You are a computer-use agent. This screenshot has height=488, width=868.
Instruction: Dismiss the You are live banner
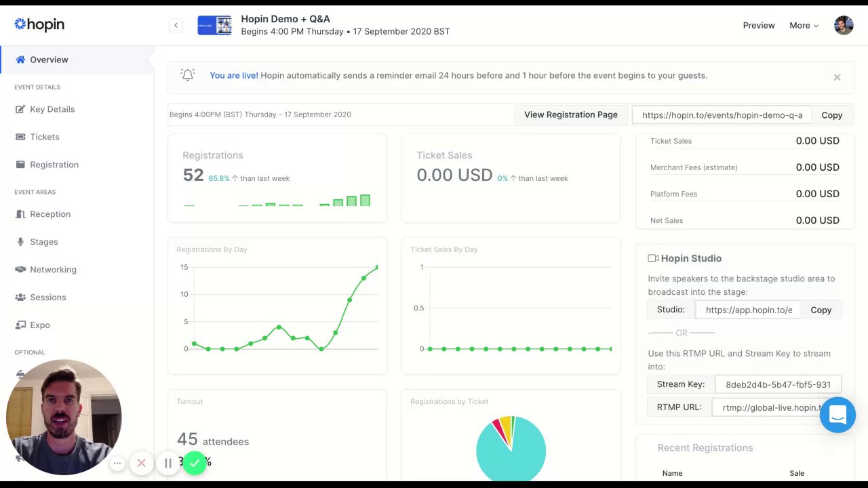coord(837,77)
